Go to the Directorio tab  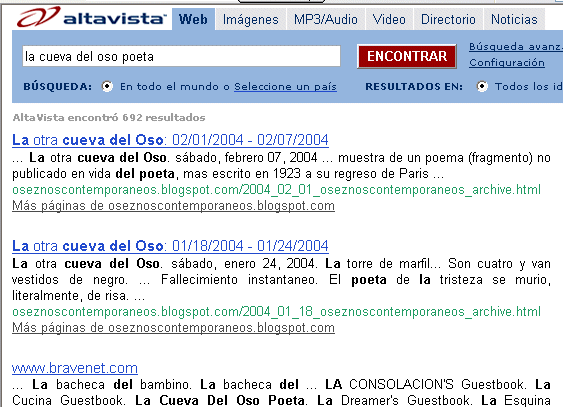(x=448, y=19)
